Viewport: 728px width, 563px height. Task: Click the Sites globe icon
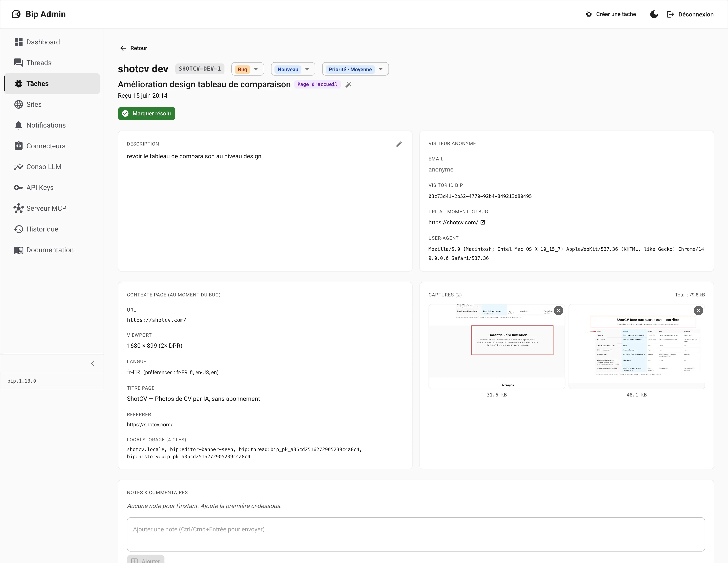pyautogui.click(x=19, y=104)
